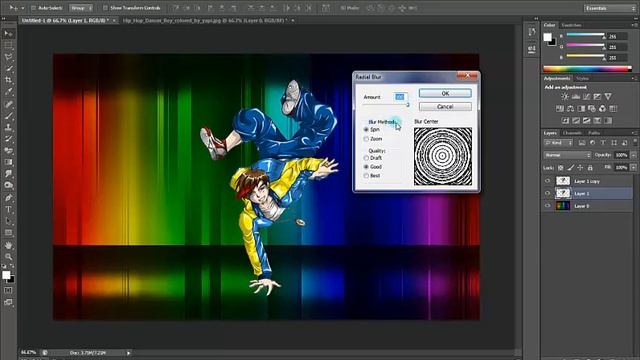Add a Curves adjustment

coord(587,97)
